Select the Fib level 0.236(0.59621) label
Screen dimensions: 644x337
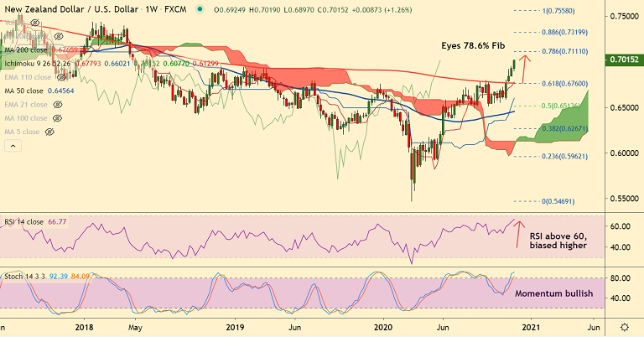[564, 157]
